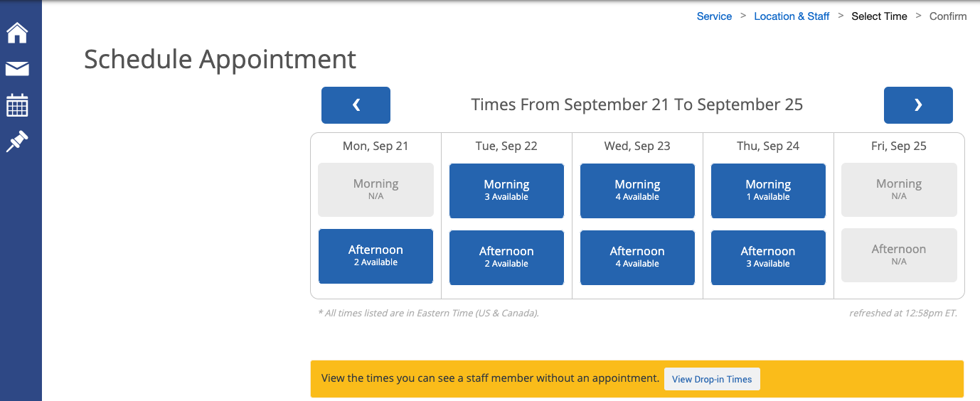Choose Tuesday Sep 22 Morning slot
980x401 pixels.
tap(506, 191)
